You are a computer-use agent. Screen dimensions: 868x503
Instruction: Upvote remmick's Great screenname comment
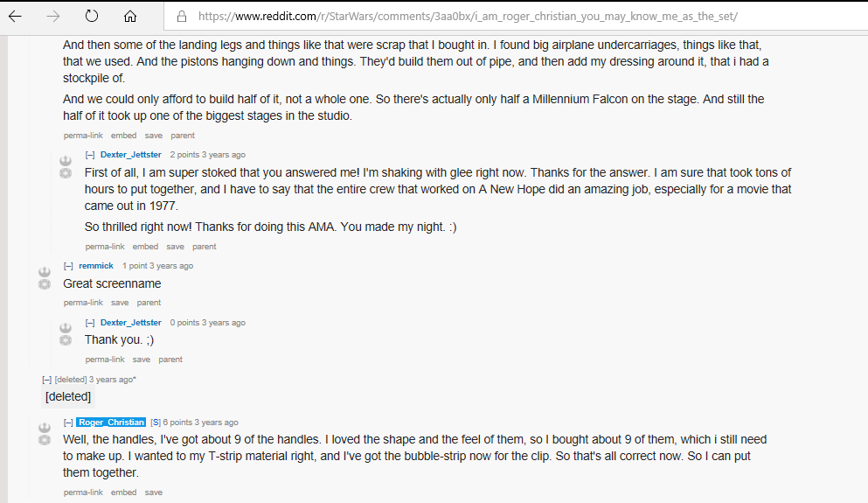tap(45, 272)
